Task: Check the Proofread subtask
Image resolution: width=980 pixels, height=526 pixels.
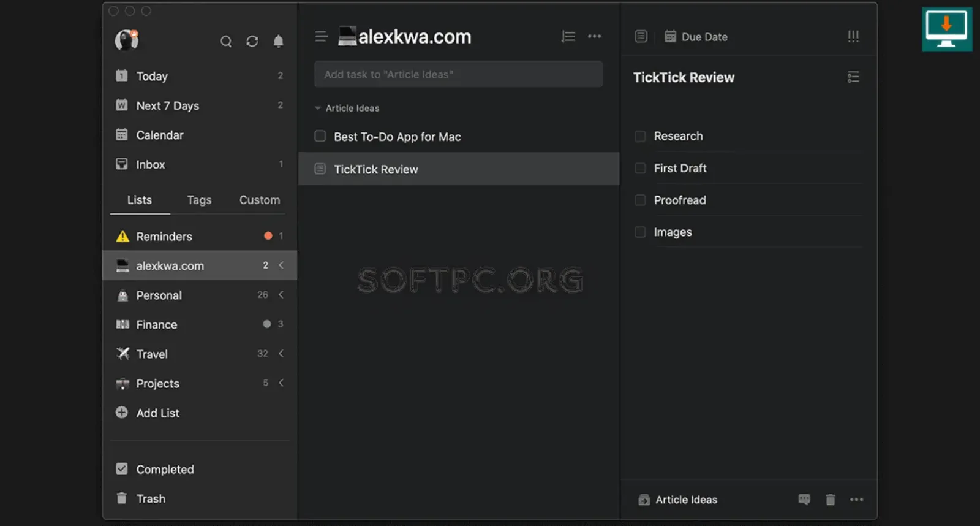Action: pyautogui.click(x=640, y=200)
